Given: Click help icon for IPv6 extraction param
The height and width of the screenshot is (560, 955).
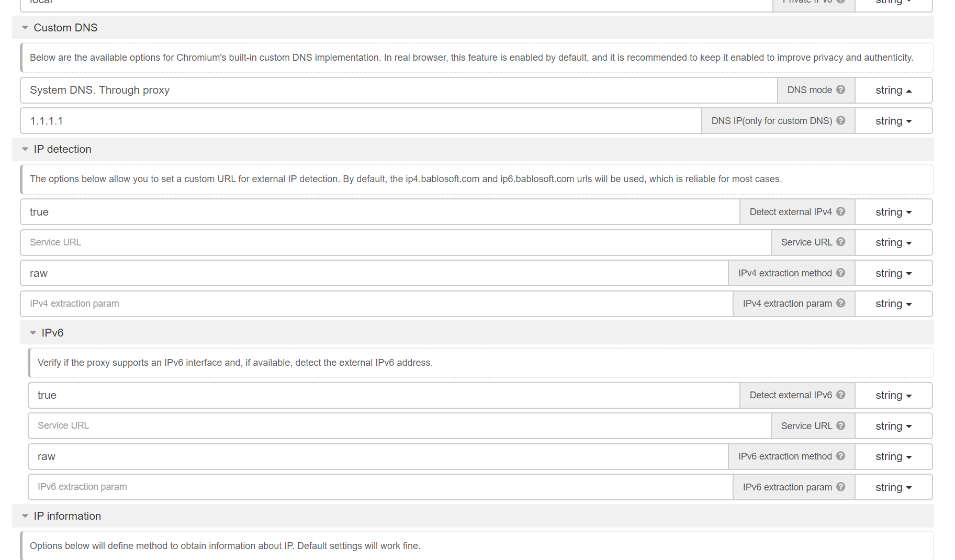Looking at the screenshot, I should 840,487.
